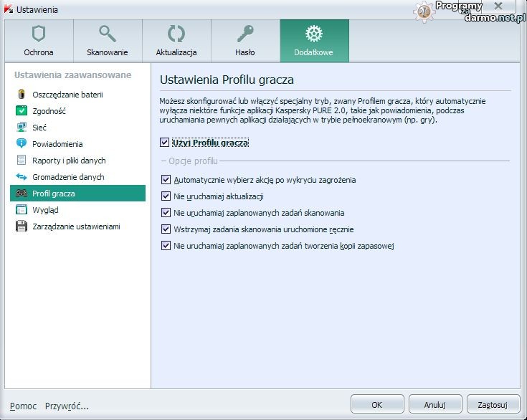Click the Hasło key icon
The height and width of the screenshot is (420, 527).
(245, 34)
